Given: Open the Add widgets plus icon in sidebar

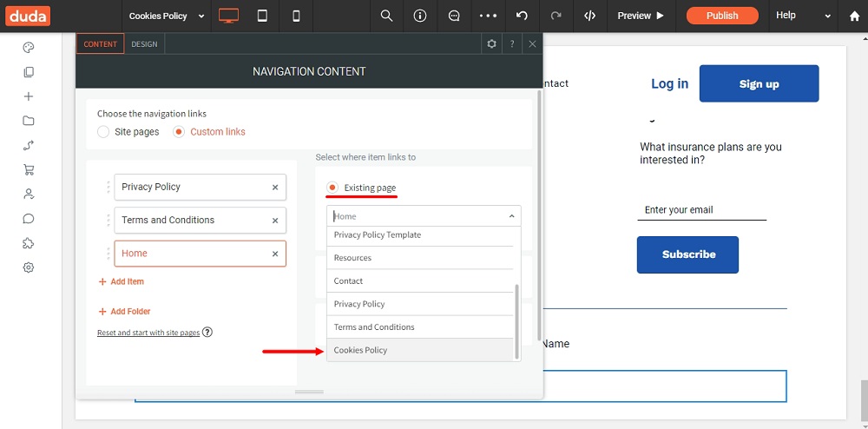Looking at the screenshot, I should [x=29, y=96].
